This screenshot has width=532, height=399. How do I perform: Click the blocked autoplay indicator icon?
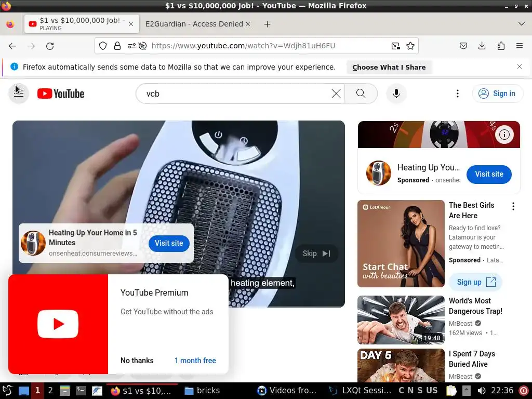point(142,46)
